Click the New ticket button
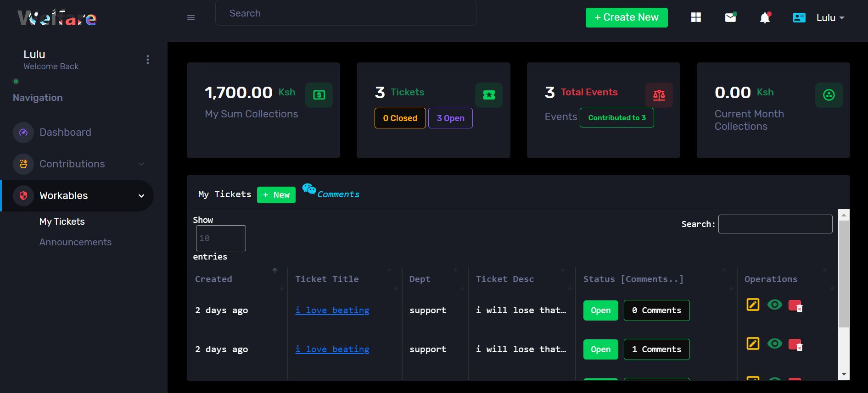Image resolution: width=868 pixels, height=393 pixels. click(276, 194)
